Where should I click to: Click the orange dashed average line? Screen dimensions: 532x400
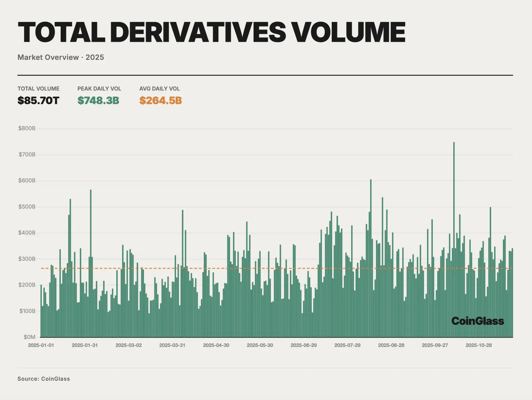point(277,268)
